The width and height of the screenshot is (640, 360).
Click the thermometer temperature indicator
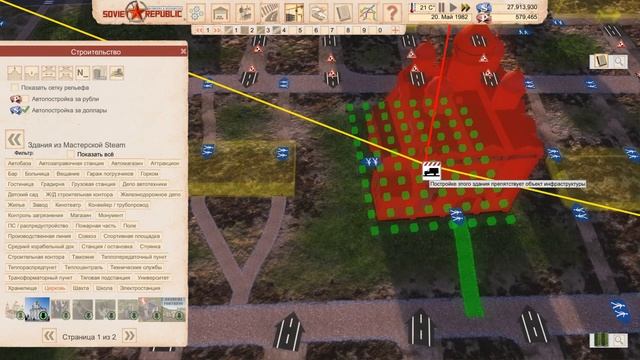413,7
